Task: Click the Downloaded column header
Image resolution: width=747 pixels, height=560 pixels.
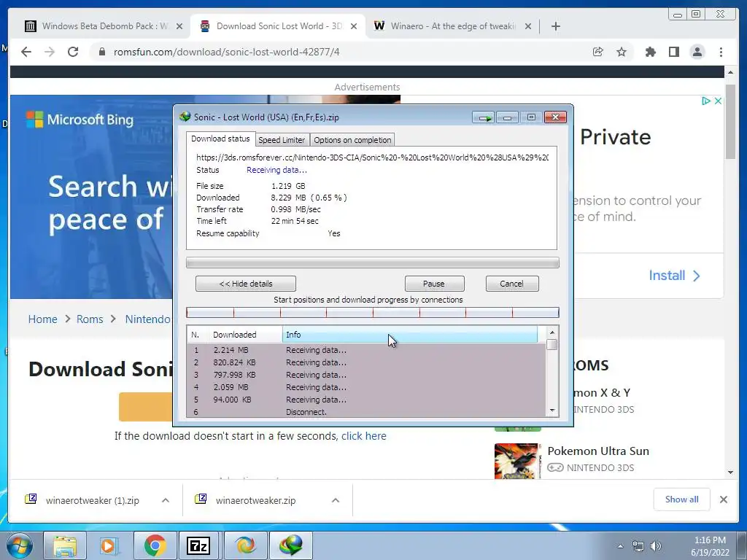Action: pyautogui.click(x=246, y=335)
